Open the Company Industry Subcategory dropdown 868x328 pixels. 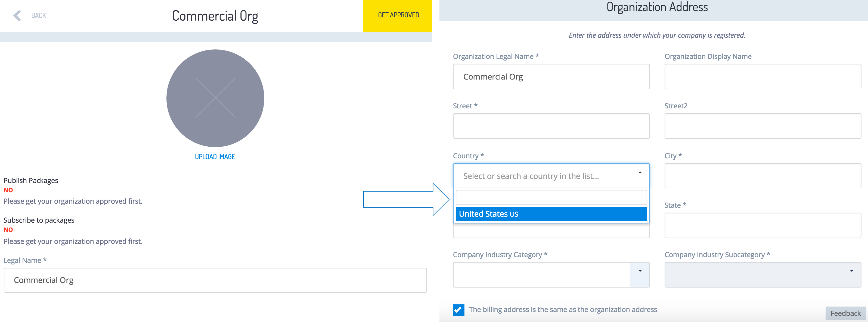[762, 275]
